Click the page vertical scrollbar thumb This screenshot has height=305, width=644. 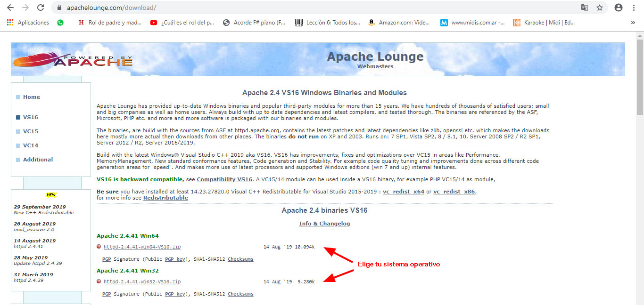click(640, 78)
